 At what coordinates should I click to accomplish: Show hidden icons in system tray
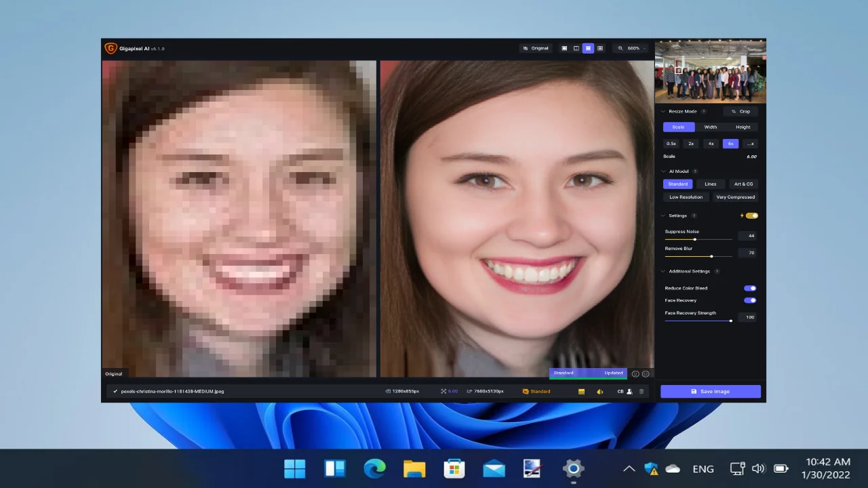pos(629,468)
